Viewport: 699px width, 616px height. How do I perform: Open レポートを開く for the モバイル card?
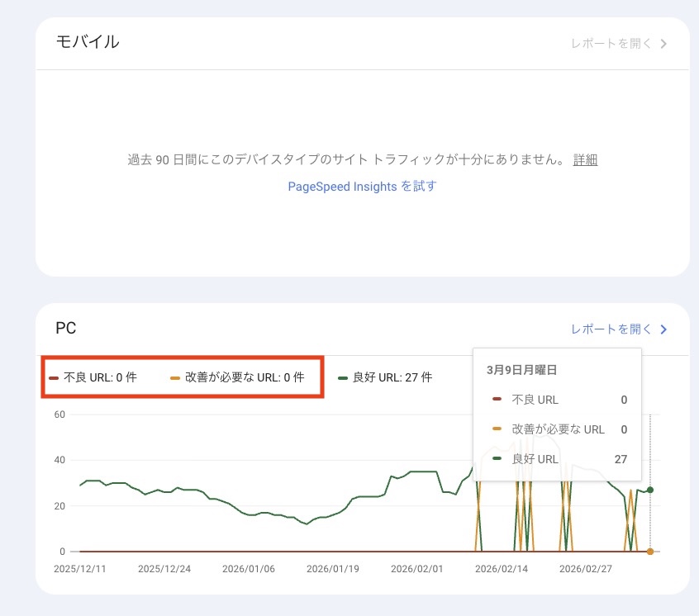click(609, 43)
